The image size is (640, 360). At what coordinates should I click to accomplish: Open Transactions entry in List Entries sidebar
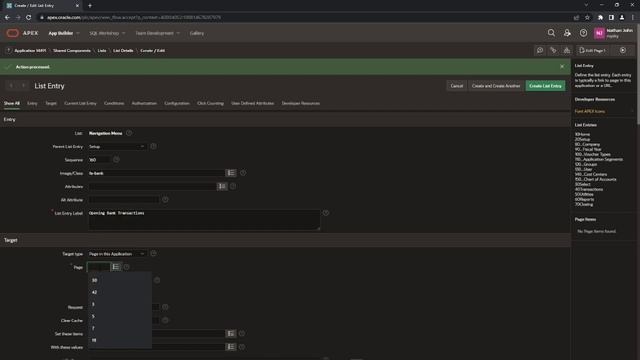tap(589, 189)
